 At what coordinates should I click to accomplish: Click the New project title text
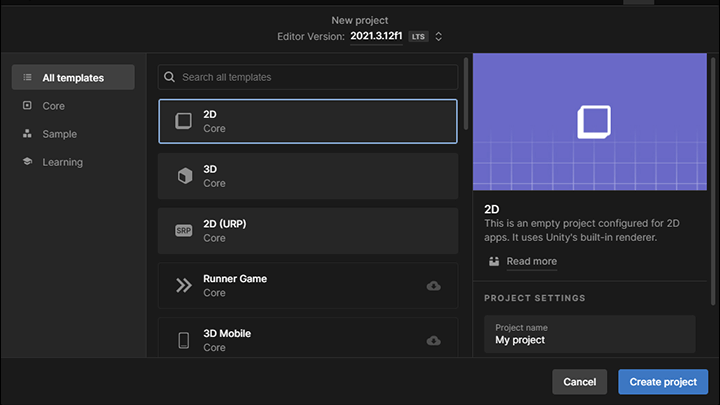coord(360,20)
